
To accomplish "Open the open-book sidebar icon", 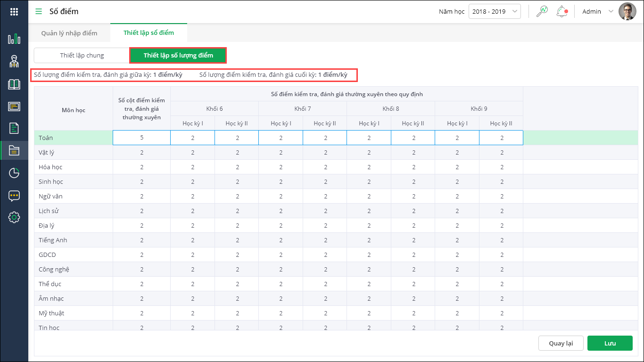I will [14, 84].
